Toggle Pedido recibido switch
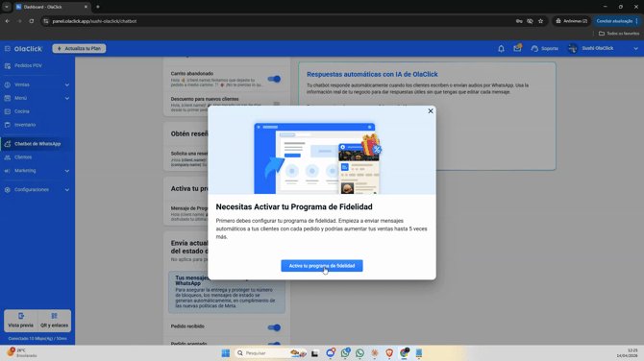The height and width of the screenshot is (361, 644). 274,327
